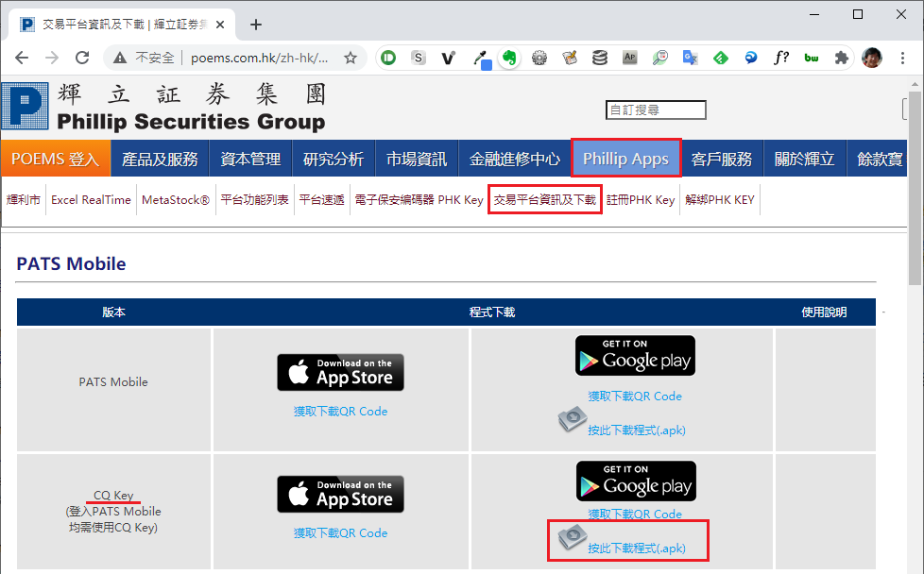The width and height of the screenshot is (924, 574).
Task: Open the 'f?' font finder extension
Action: coord(780,58)
